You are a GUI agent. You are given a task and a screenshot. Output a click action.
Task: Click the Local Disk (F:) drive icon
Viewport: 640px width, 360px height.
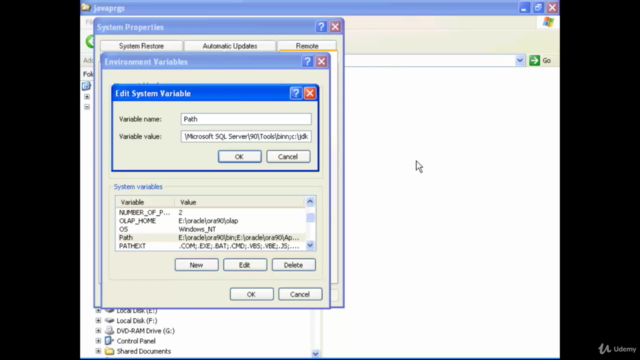point(109,320)
